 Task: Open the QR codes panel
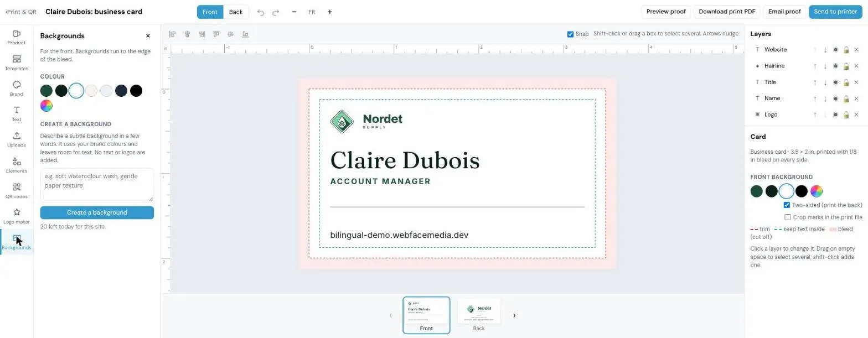click(x=17, y=191)
